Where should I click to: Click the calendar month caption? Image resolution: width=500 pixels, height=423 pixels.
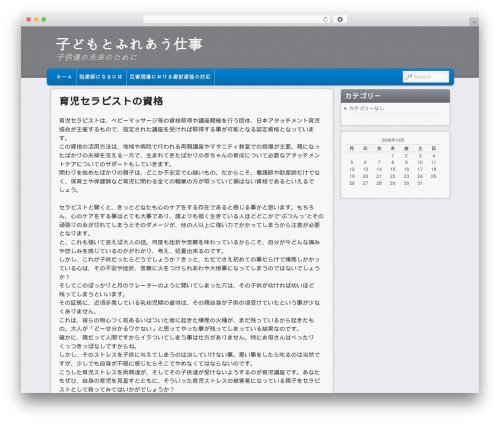point(393,140)
